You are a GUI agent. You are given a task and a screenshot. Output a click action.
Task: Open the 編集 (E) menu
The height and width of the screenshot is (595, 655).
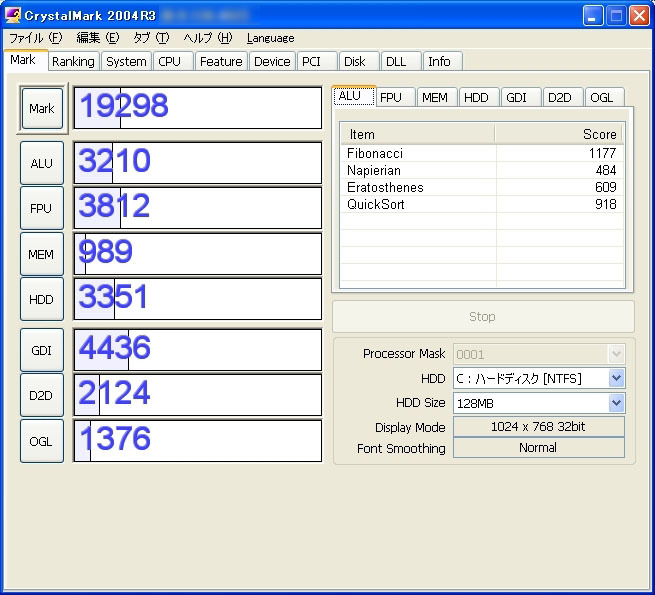[98, 38]
